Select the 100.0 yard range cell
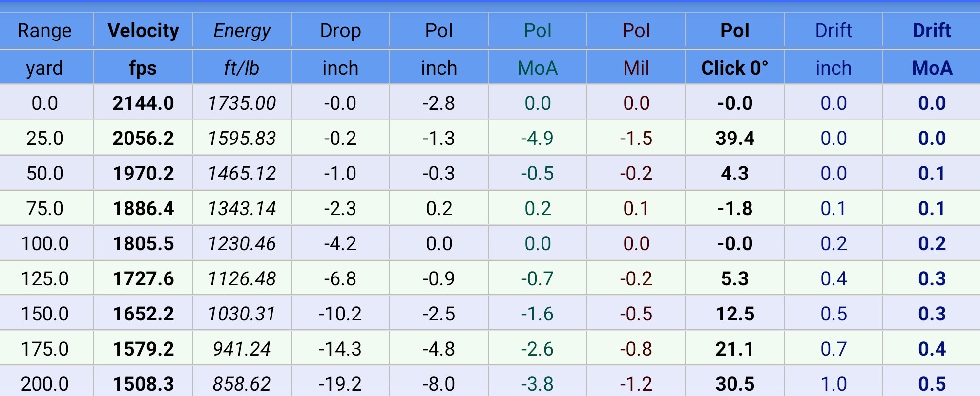The height and width of the screenshot is (396, 980). (44, 243)
